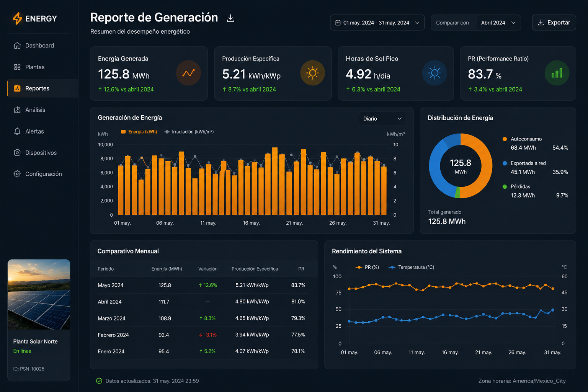Open the Comparar con Abril 2024 dropdown
The image size is (588, 392).
pyautogui.click(x=476, y=23)
